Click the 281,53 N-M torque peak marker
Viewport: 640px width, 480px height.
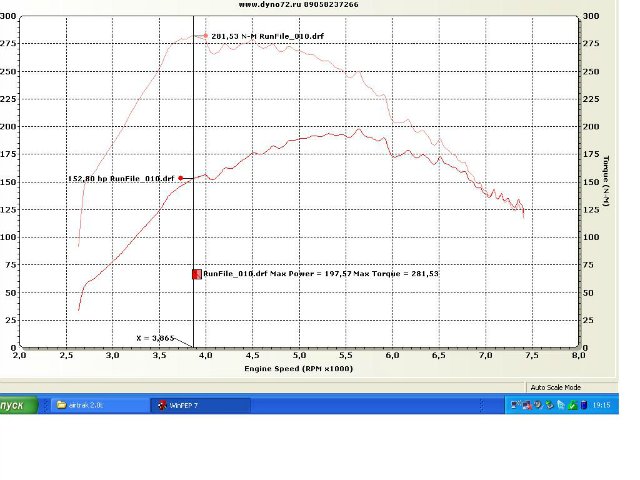[x=206, y=36]
